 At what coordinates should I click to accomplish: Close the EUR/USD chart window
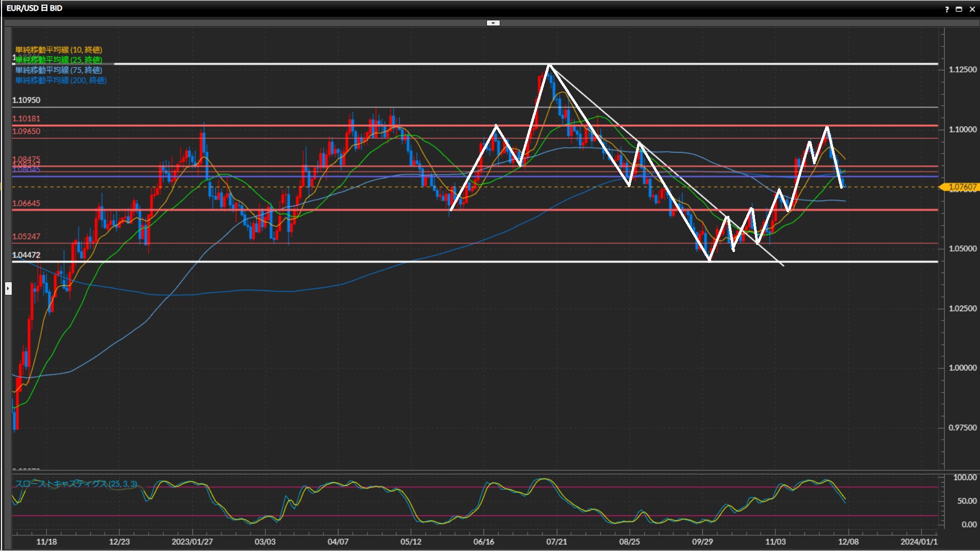pyautogui.click(x=972, y=9)
